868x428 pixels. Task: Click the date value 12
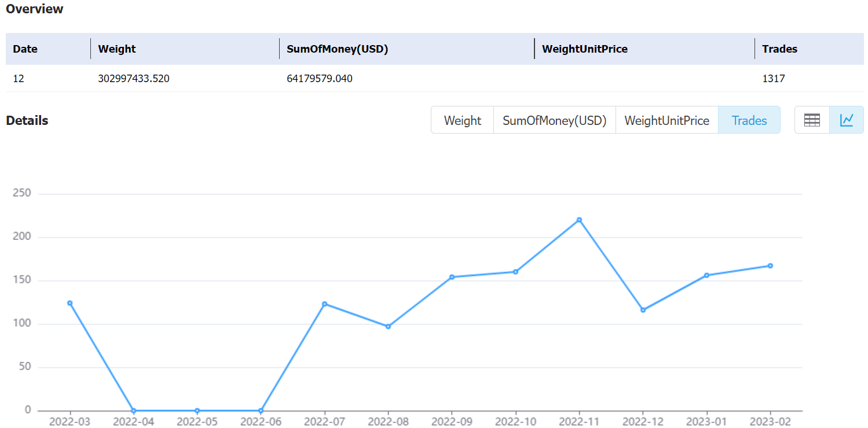(19, 79)
